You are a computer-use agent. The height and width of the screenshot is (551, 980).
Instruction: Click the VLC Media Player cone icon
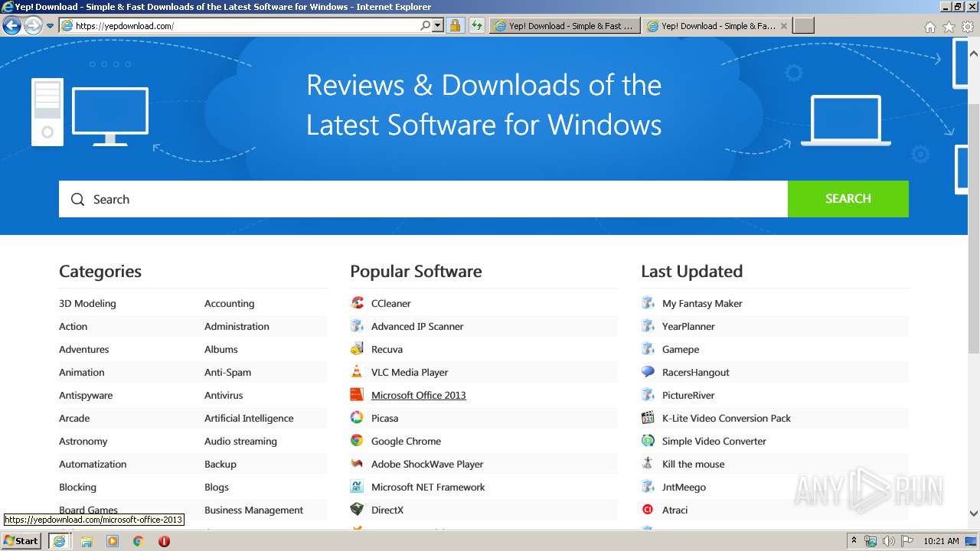357,372
